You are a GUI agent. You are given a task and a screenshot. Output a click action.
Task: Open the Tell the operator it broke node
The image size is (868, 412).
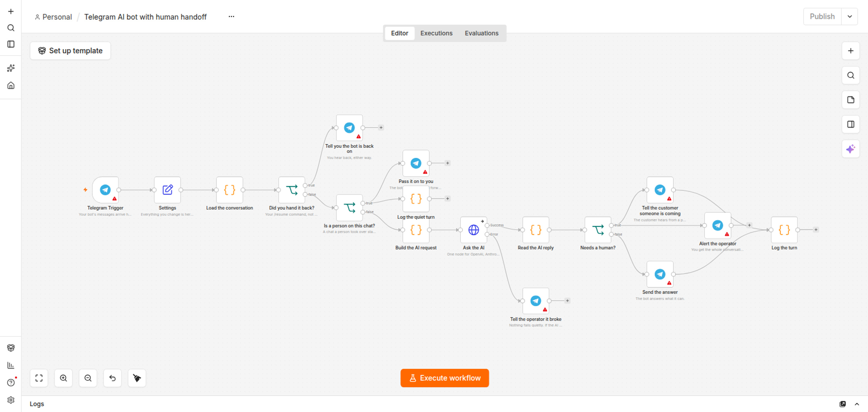(x=536, y=301)
